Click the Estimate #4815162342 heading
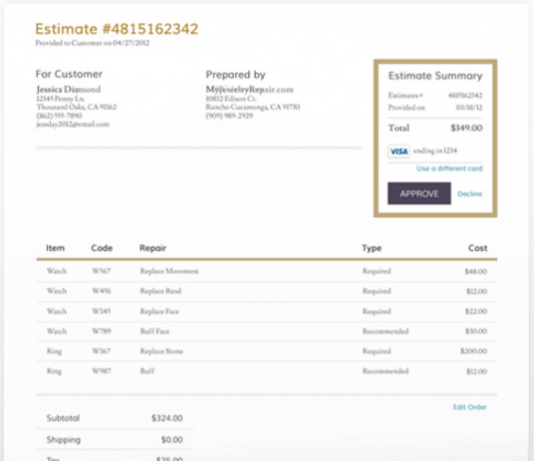Screen dimensions: 534x463 (x=116, y=29)
